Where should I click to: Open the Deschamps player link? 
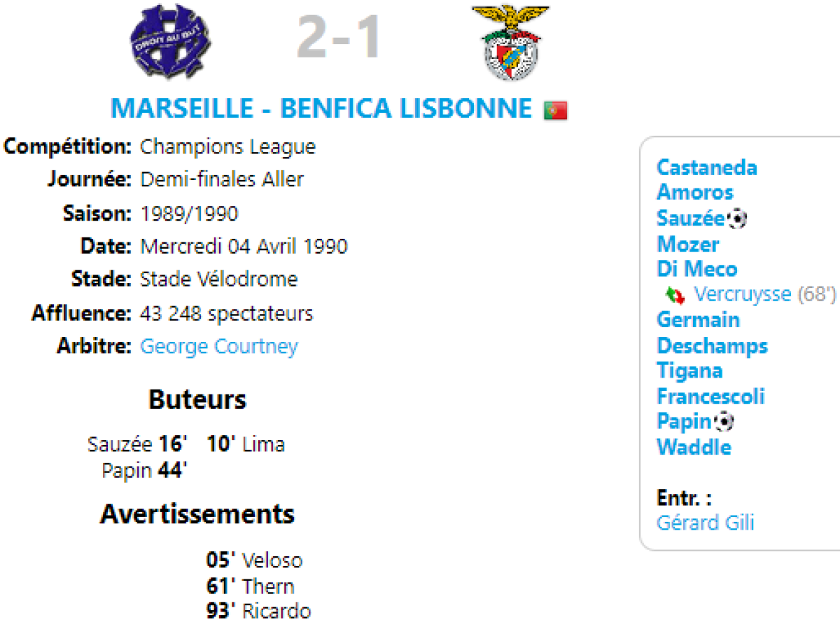(711, 346)
